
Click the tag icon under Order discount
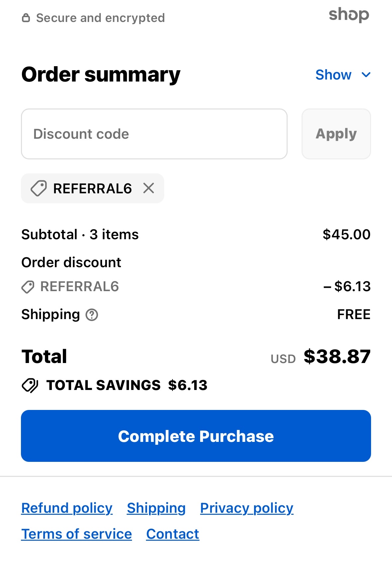(28, 287)
